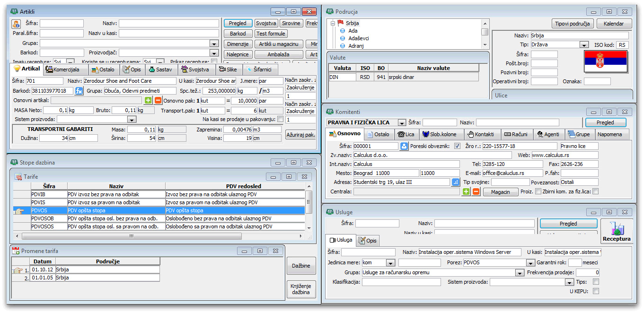Switch to the Komercijala tab
The height and width of the screenshot is (313, 644).
[x=62, y=70]
